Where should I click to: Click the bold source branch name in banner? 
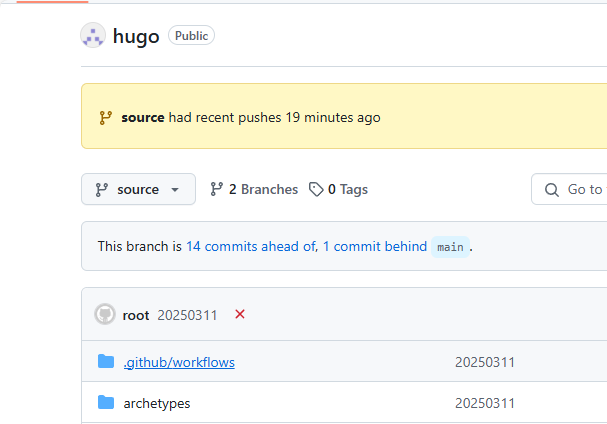(142, 117)
